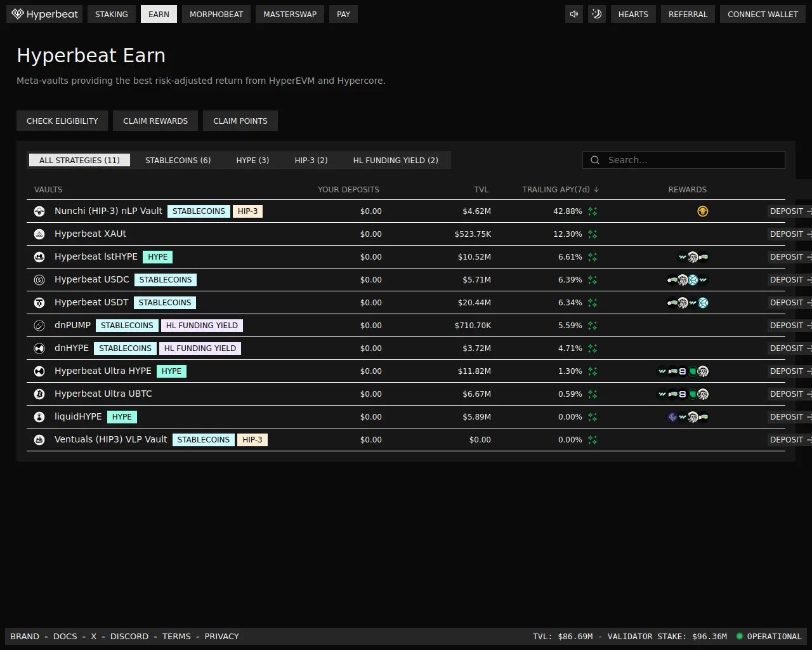Viewport: 812px width, 650px height.
Task: Sort vaults by the TVL column header
Action: point(481,190)
